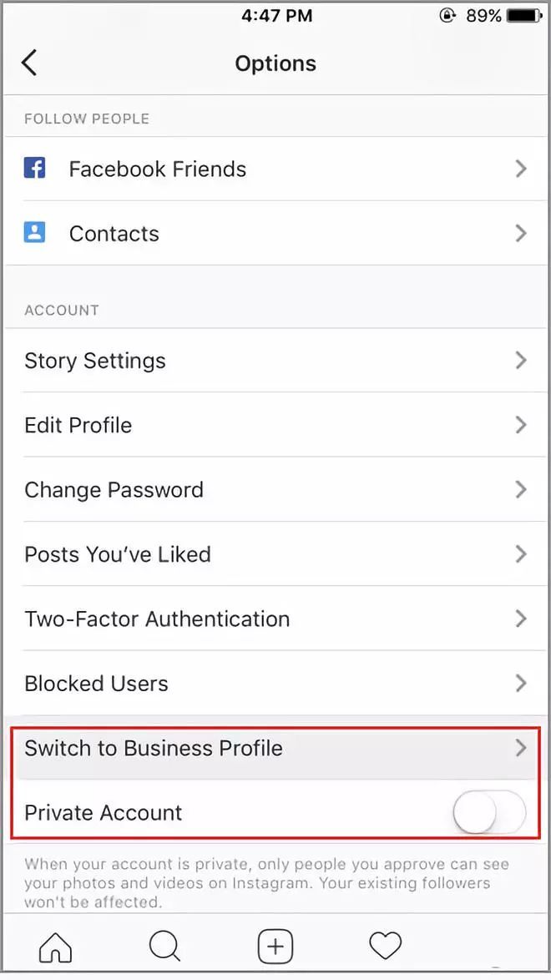The height and width of the screenshot is (980, 551).
Task: Tap the Facebook logo icon
Action: (34, 168)
